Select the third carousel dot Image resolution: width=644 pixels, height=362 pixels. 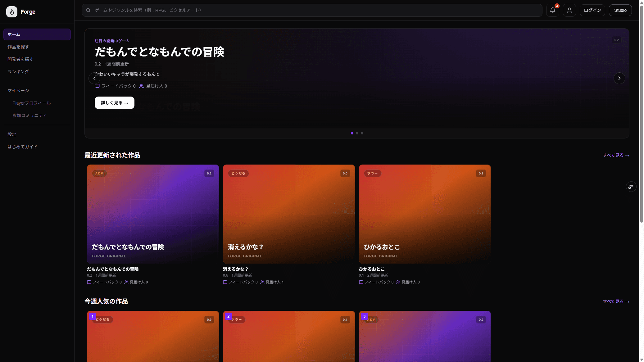[362, 133]
